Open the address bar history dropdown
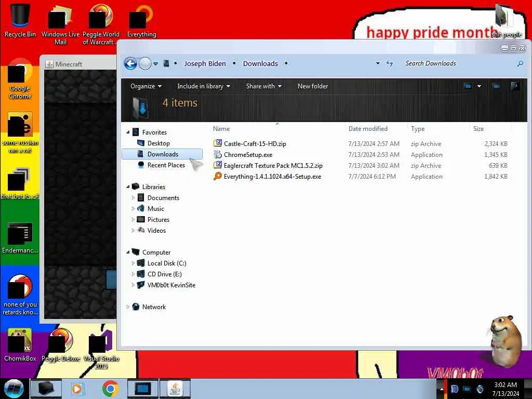532x399 pixels. 378,63
